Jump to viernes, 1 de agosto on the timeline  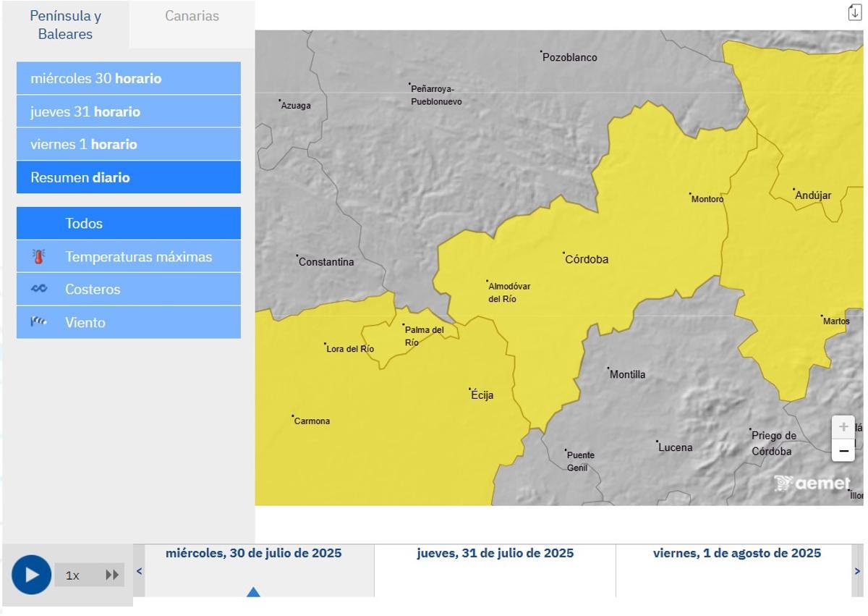click(736, 554)
